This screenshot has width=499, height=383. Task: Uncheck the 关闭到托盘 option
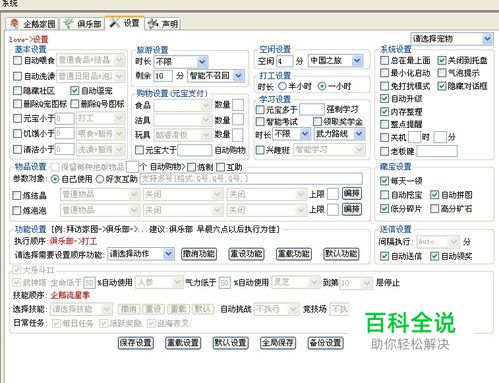point(442,61)
